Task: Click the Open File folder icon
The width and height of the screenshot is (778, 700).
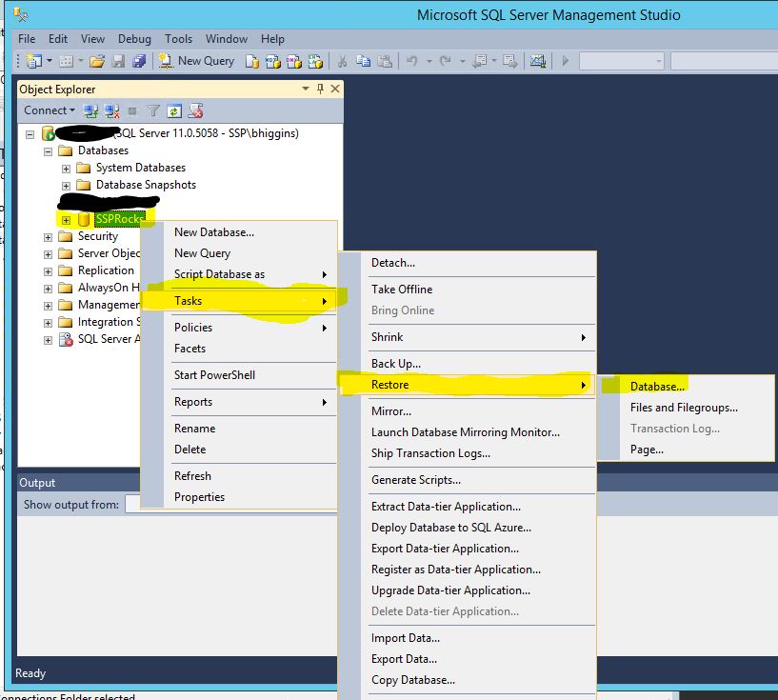Action: [x=97, y=61]
